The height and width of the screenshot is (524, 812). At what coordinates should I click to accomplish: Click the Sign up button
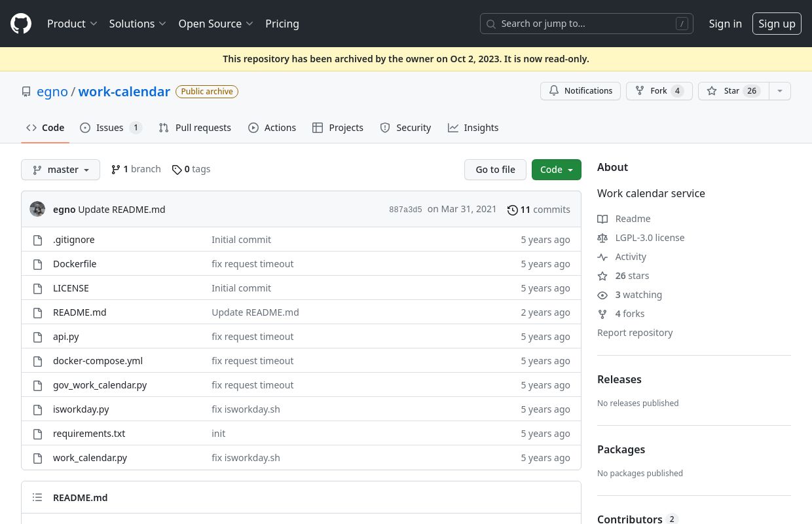click(x=777, y=24)
